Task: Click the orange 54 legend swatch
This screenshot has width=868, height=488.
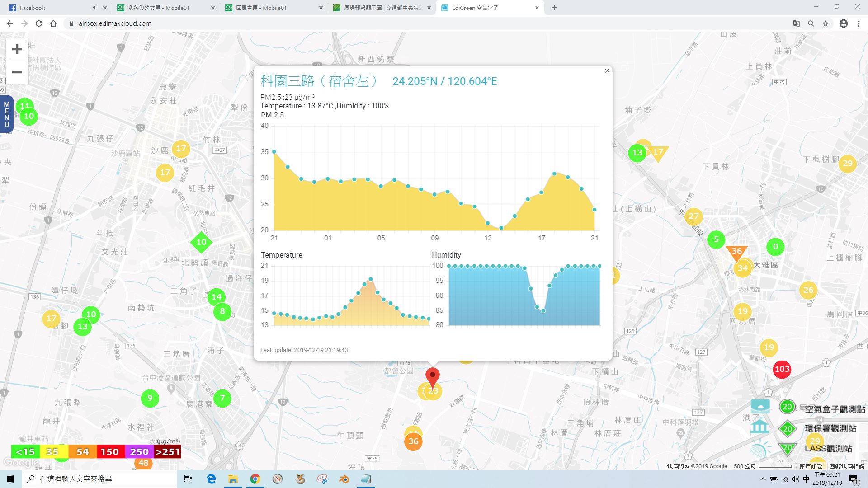Action: pyautogui.click(x=82, y=451)
